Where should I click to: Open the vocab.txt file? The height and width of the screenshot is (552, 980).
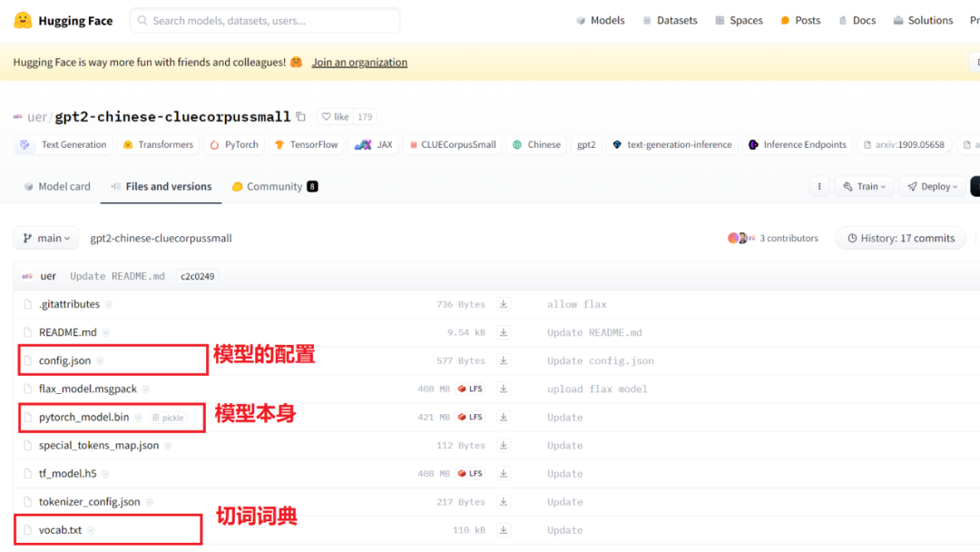60,530
